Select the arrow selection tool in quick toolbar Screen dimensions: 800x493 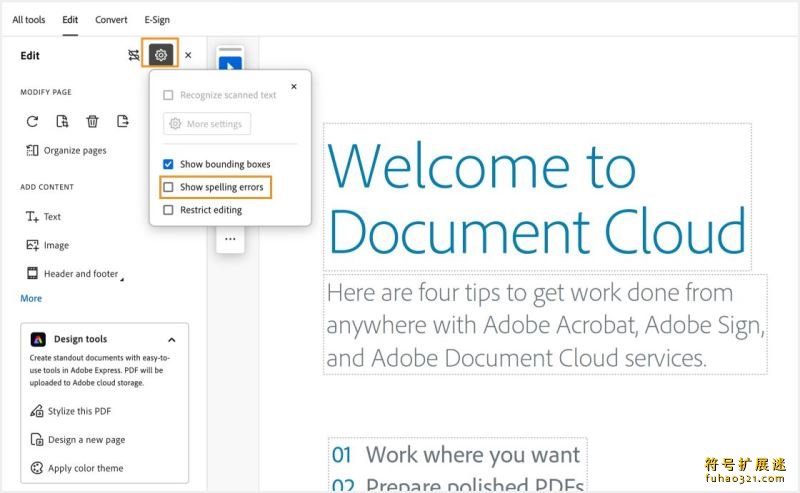coord(230,64)
